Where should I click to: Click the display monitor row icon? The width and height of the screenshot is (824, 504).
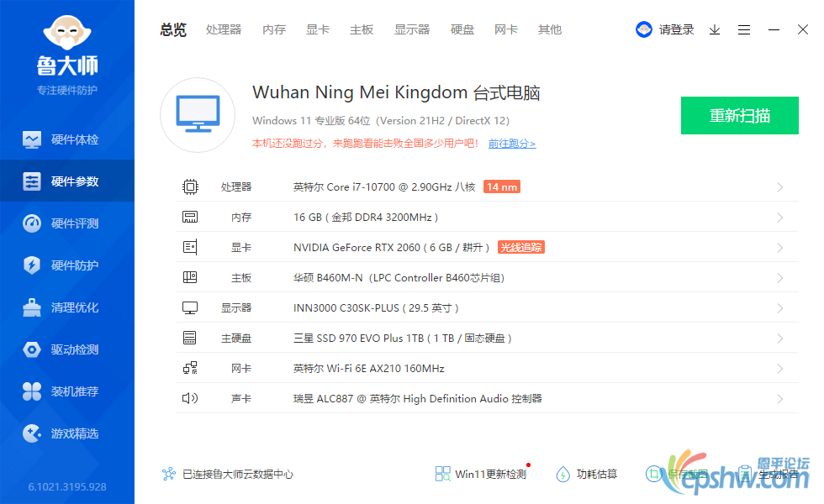190,307
